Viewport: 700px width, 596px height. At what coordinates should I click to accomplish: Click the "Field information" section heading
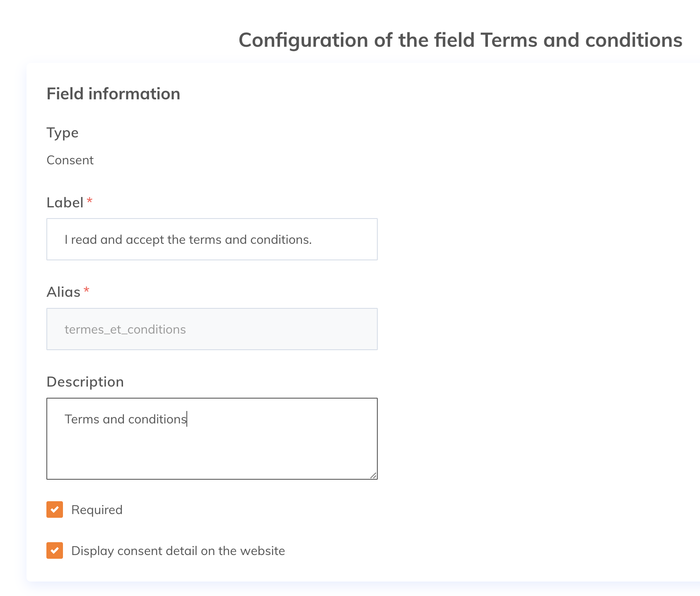tap(113, 94)
